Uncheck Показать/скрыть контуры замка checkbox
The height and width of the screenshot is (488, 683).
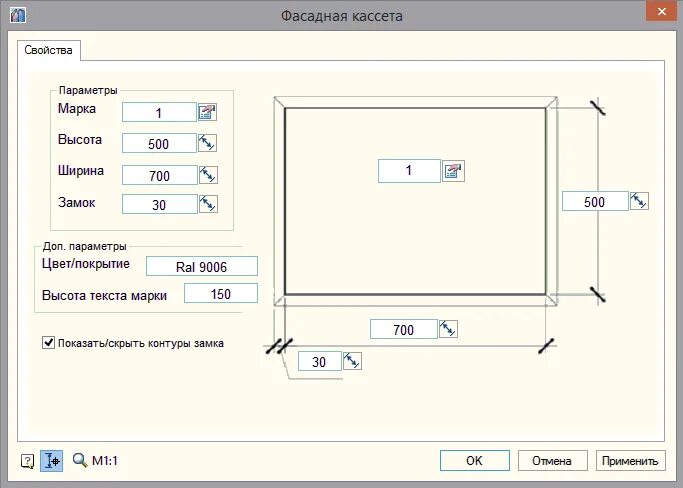[x=48, y=342]
